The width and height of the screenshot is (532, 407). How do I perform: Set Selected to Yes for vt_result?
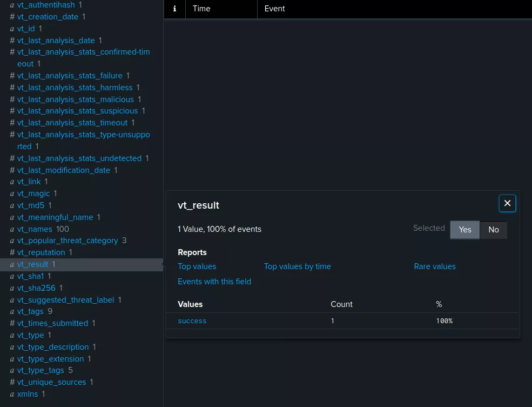click(464, 230)
